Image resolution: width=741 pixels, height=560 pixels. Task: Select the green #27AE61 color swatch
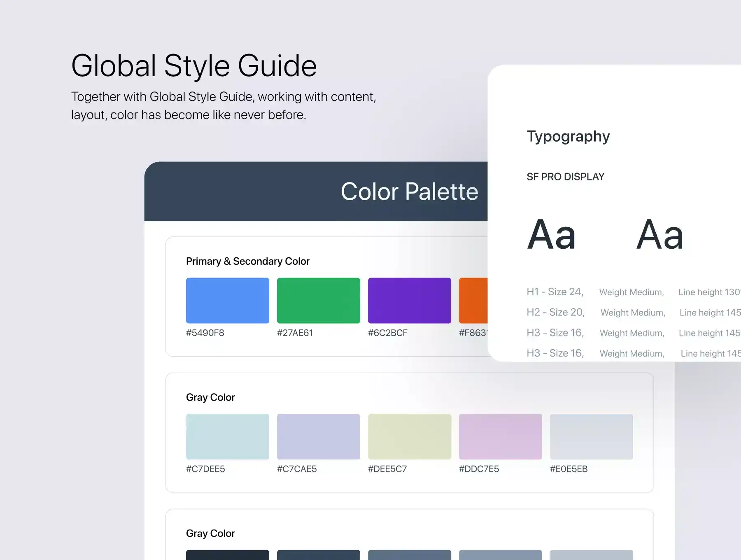tap(318, 300)
